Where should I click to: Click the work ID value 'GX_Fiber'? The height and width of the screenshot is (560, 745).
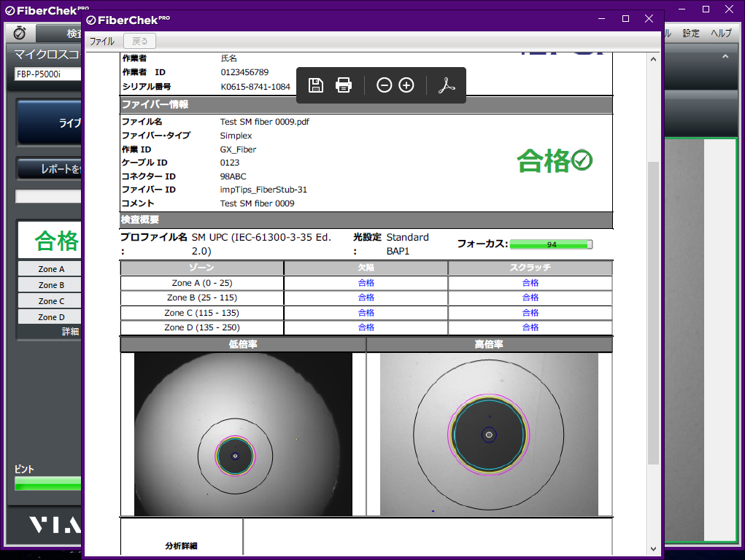pyautogui.click(x=238, y=149)
